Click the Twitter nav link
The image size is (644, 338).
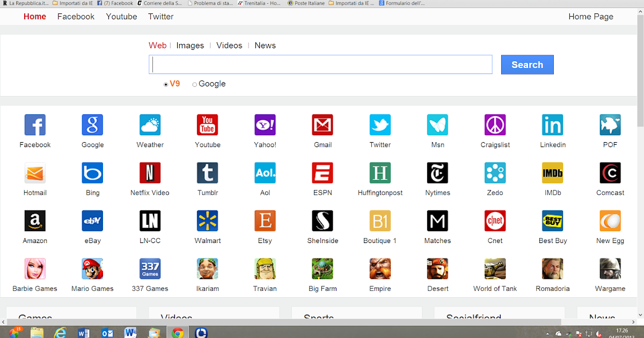tap(160, 17)
